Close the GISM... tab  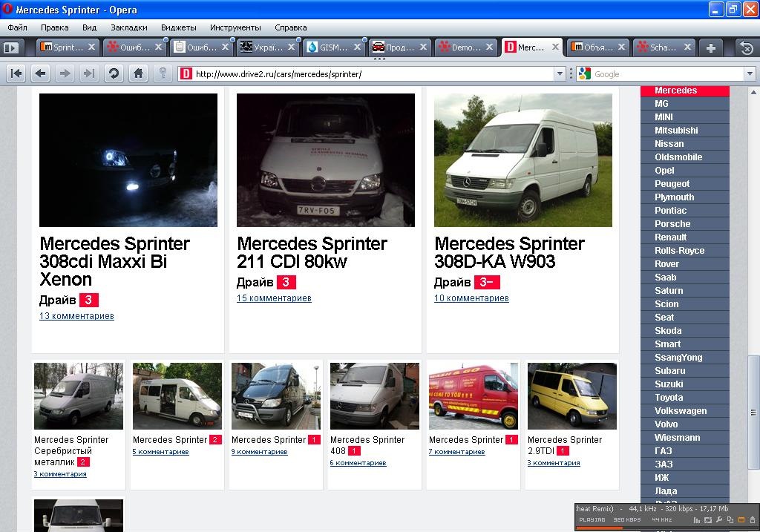point(357,47)
